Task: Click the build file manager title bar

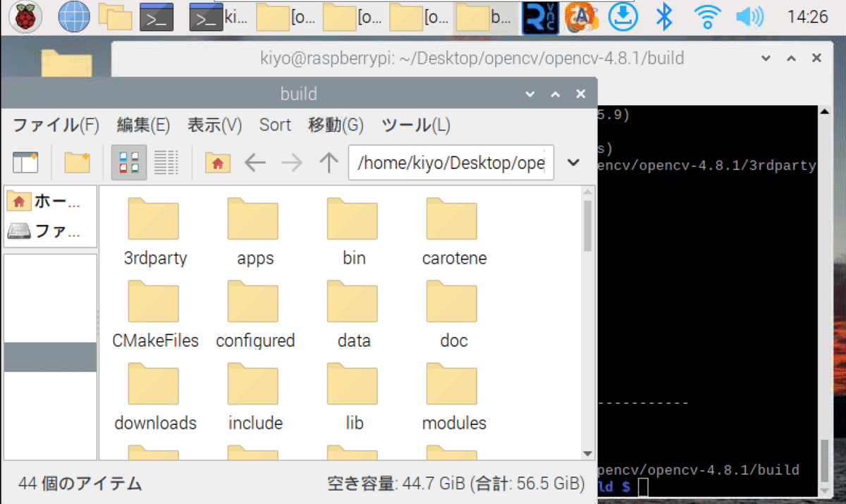Action: (x=299, y=94)
